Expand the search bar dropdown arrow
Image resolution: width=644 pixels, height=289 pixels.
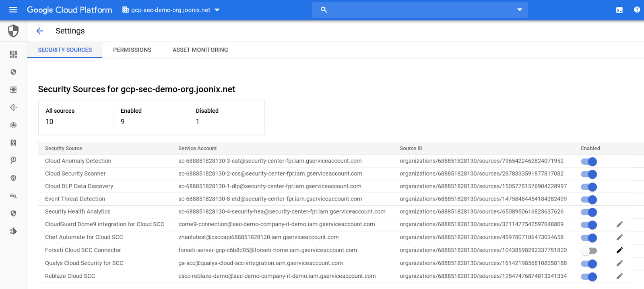point(520,10)
